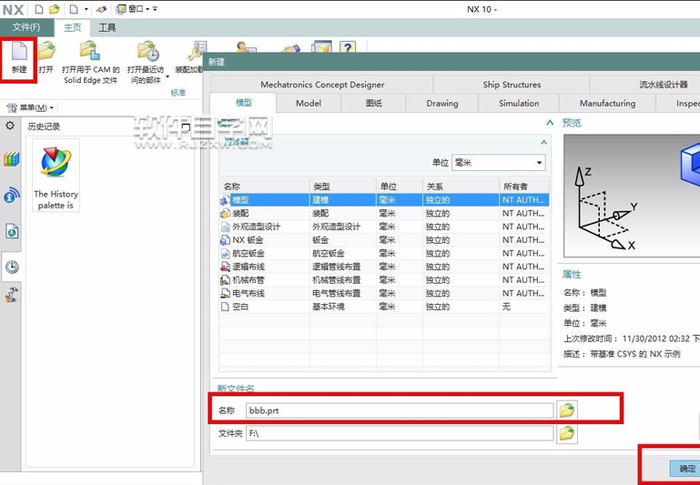
Task: Click the 基本环境 type cell
Action: click(328, 307)
